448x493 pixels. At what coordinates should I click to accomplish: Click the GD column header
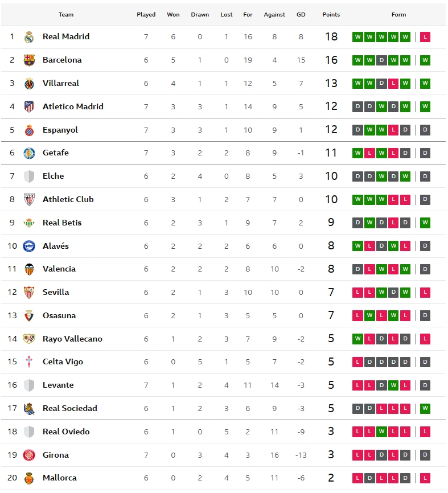(x=301, y=15)
